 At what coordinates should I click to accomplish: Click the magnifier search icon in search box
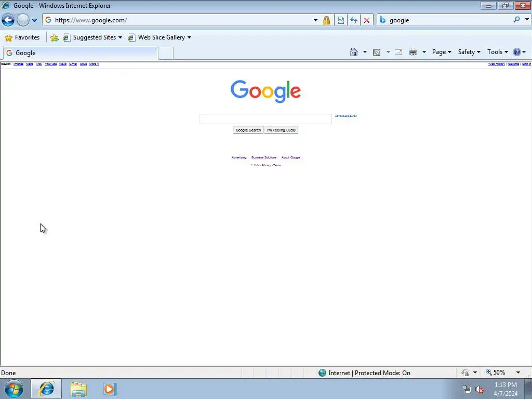click(516, 20)
